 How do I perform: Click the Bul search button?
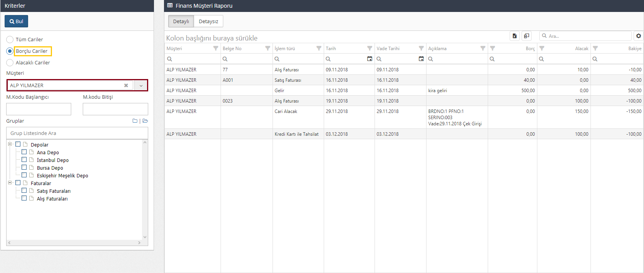pos(16,21)
